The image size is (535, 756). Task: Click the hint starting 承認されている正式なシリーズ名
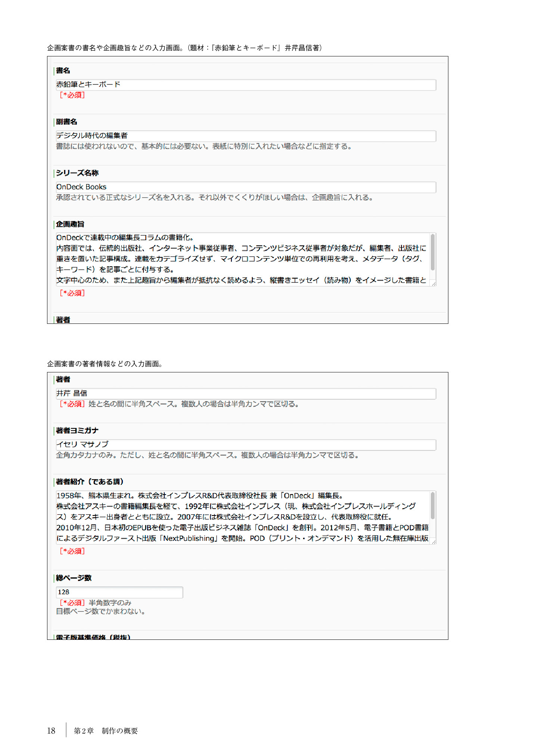pyautogui.click(x=215, y=198)
